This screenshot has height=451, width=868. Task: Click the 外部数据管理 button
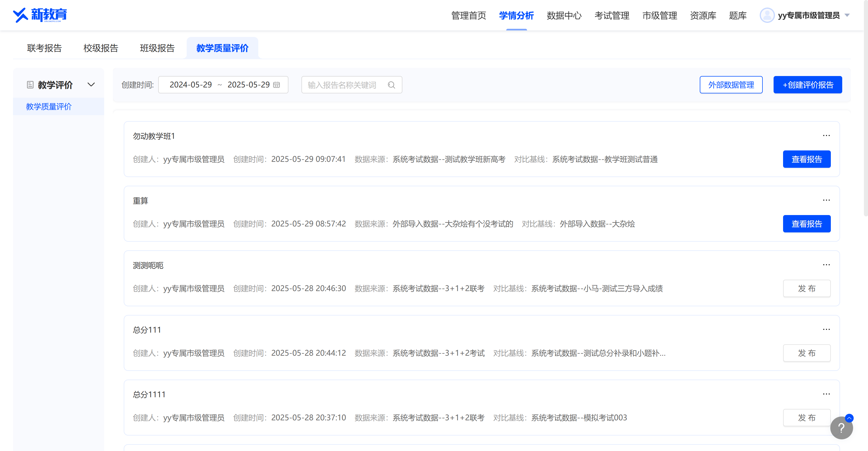tap(731, 85)
